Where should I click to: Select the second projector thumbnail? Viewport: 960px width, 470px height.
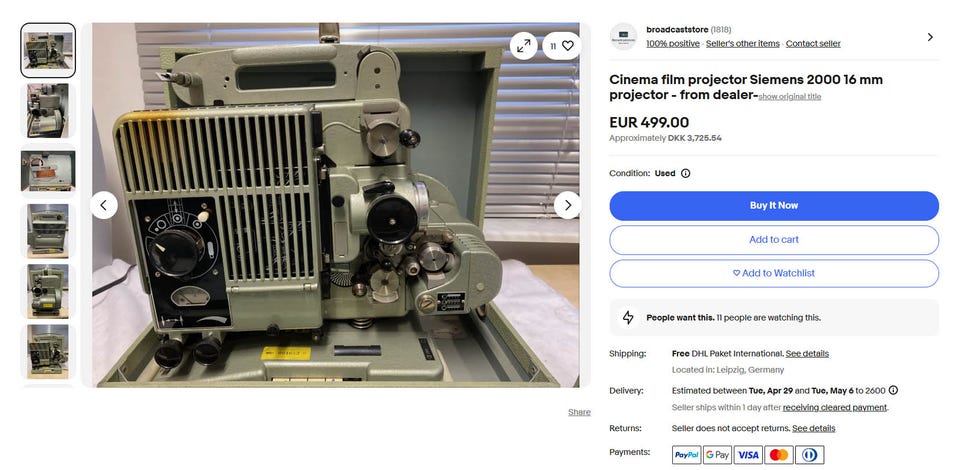click(x=48, y=111)
